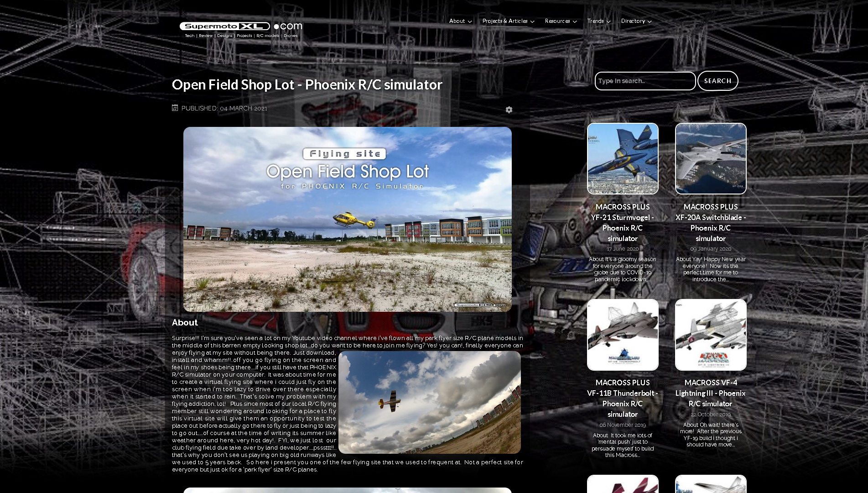Open the Projects & Articles menu
The width and height of the screenshot is (868, 493).
(508, 21)
